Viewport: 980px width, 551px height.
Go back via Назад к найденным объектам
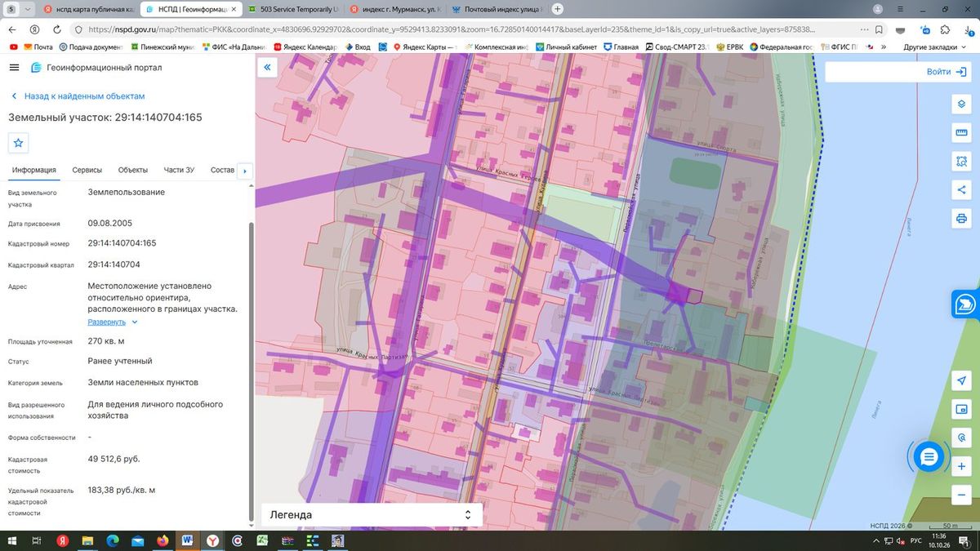pos(77,96)
